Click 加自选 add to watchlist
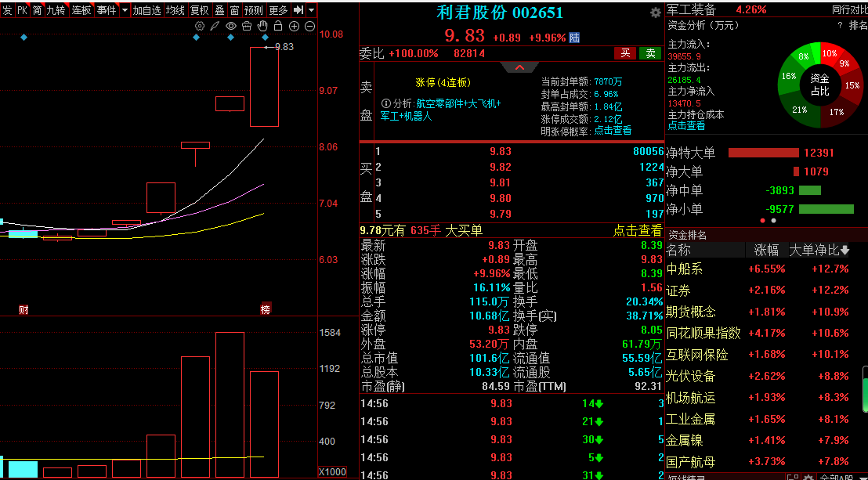 [x=146, y=10]
